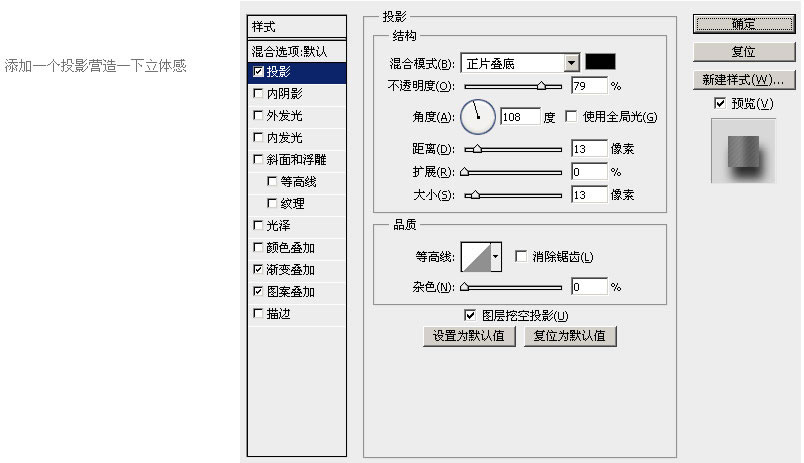Click the 杂色 field showing 0
The image size is (804, 463).
tap(589, 287)
